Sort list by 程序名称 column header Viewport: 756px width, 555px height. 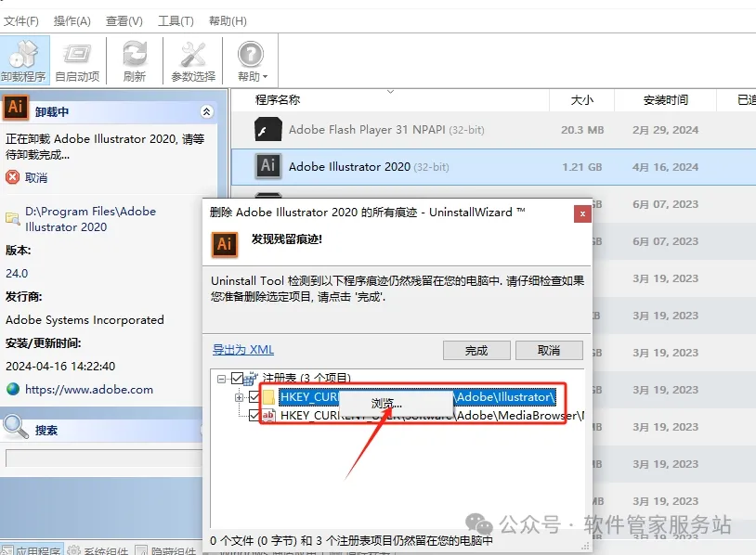pos(390,100)
